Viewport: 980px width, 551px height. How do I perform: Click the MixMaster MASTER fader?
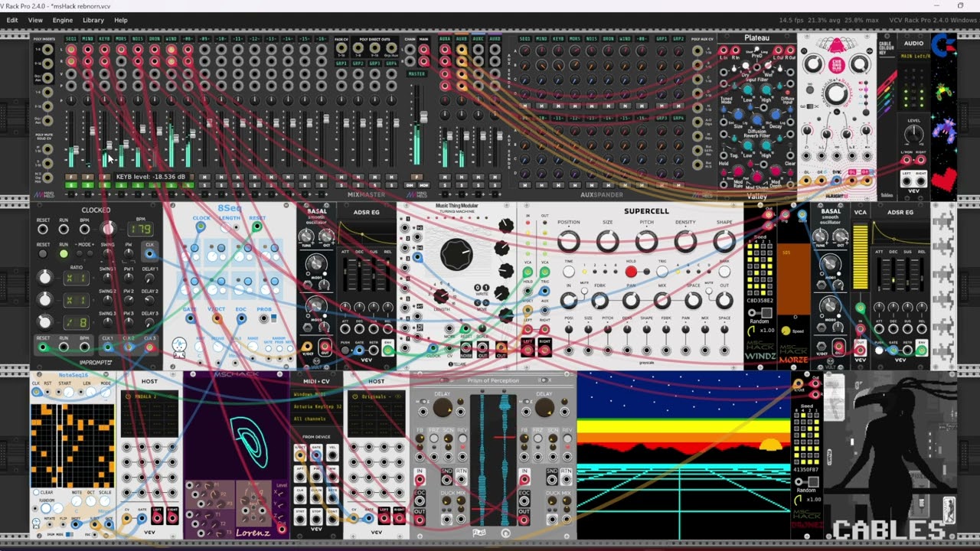point(423,116)
